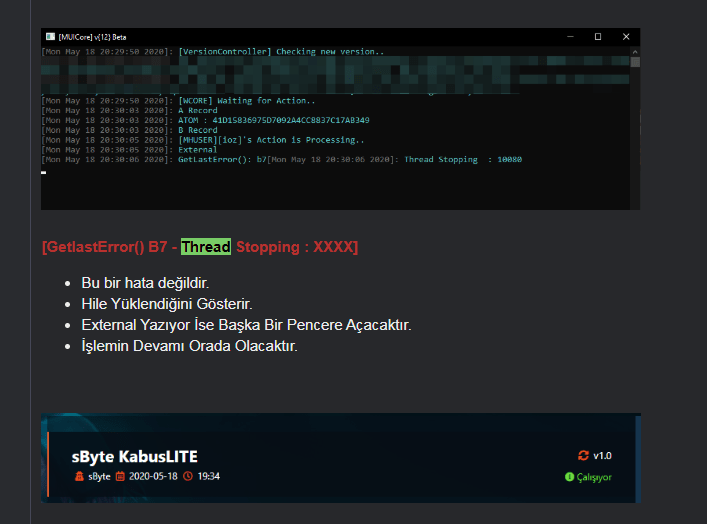The height and width of the screenshot is (524, 707).
Task: Click the sByte author name
Action: click(x=99, y=476)
